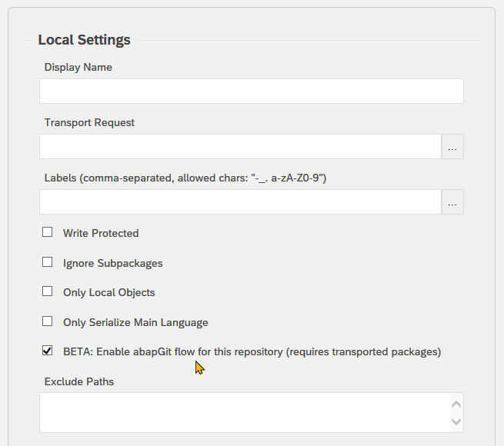Screen dimensions: 504x446
Task: Click the 'Local Settings' section heading
Action: point(84,40)
